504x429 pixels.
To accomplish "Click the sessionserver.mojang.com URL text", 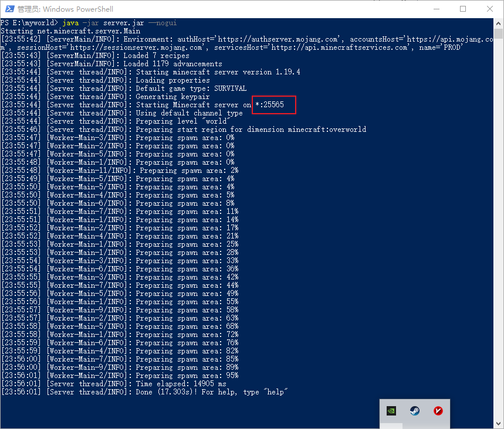I will coord(136,47).
